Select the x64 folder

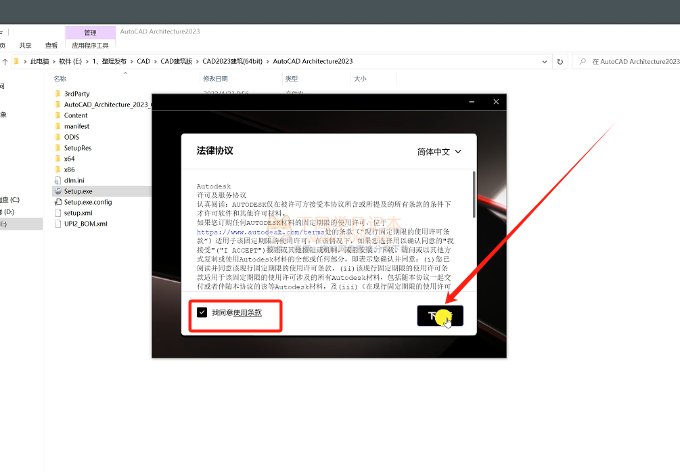click(x=69, y=158)
